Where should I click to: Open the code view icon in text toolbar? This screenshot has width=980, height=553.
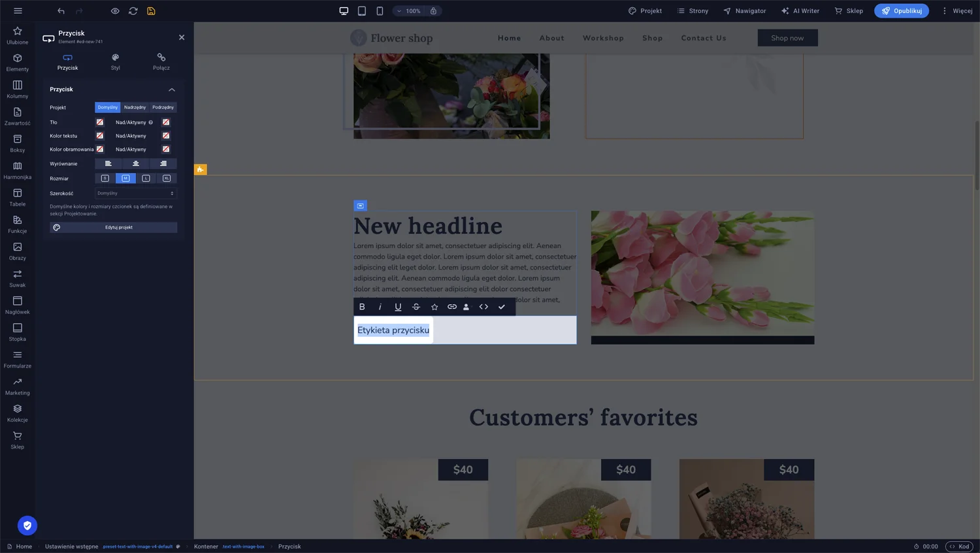[483, 307]
